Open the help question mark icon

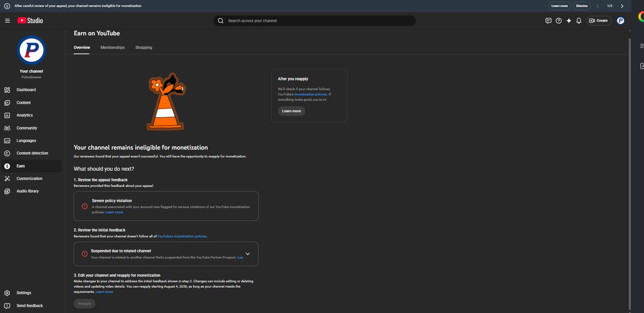coord(559,20)
